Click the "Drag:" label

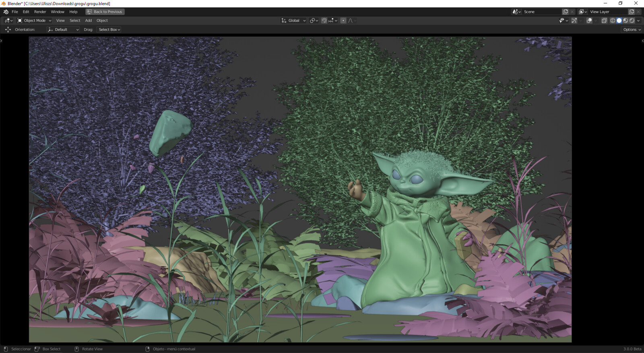click(88, 29)
